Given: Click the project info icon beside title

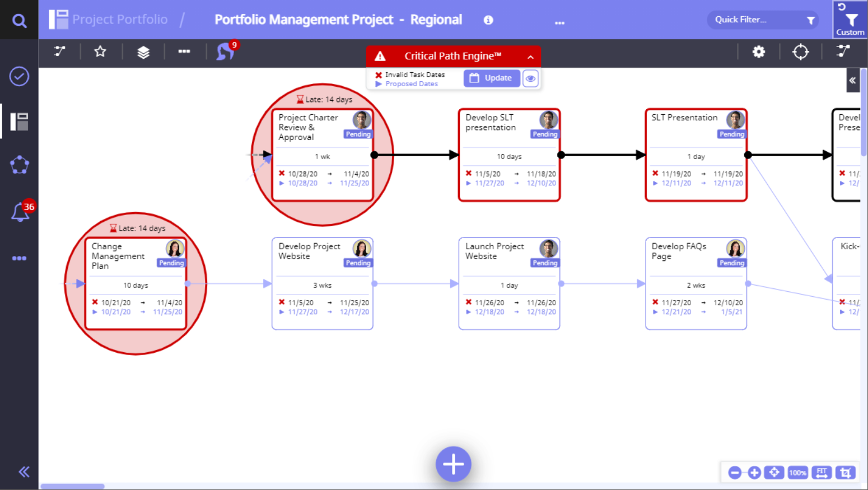Looking at the screenshot, I should tap(488, 20).
